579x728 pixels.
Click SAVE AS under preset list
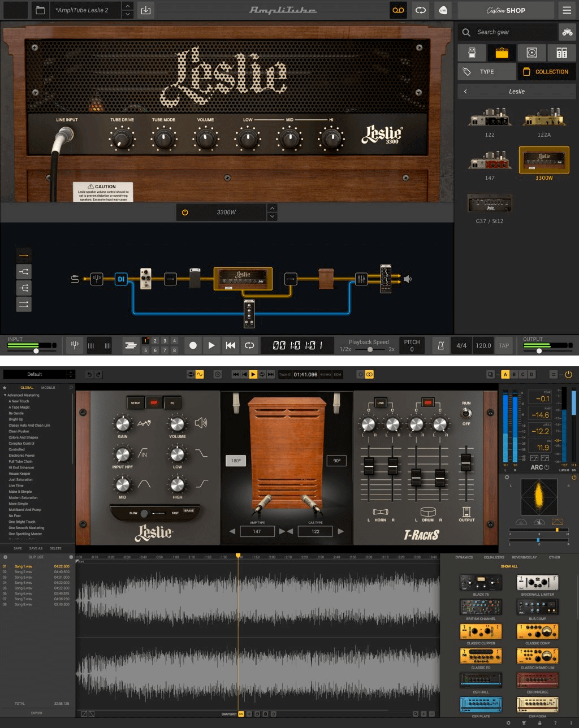click(36, 548)
